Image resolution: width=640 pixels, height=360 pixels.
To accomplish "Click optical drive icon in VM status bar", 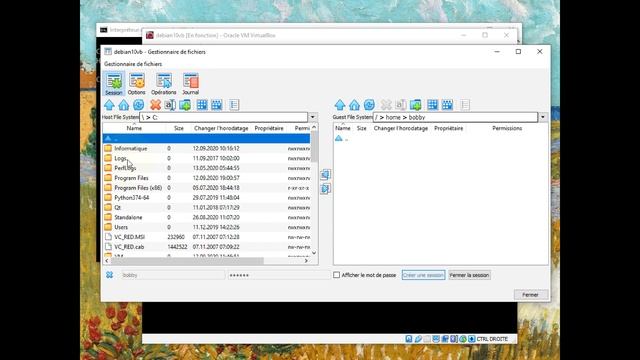I will [x=418, y=339].
